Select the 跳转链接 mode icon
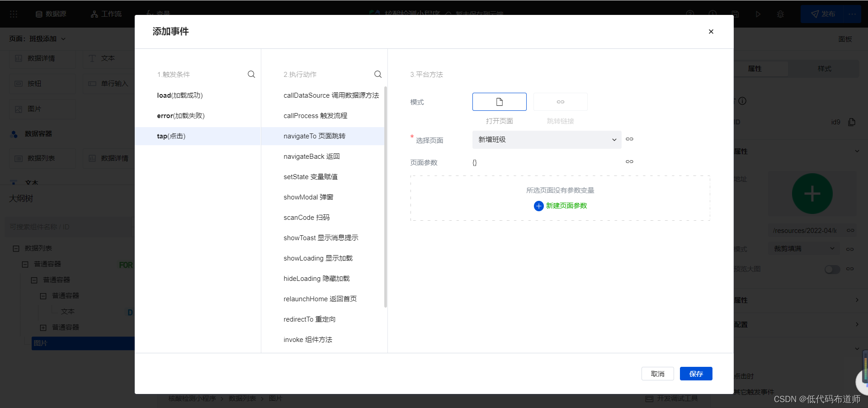The height and width of the screenshot is (408, 868). click(561, 102)
